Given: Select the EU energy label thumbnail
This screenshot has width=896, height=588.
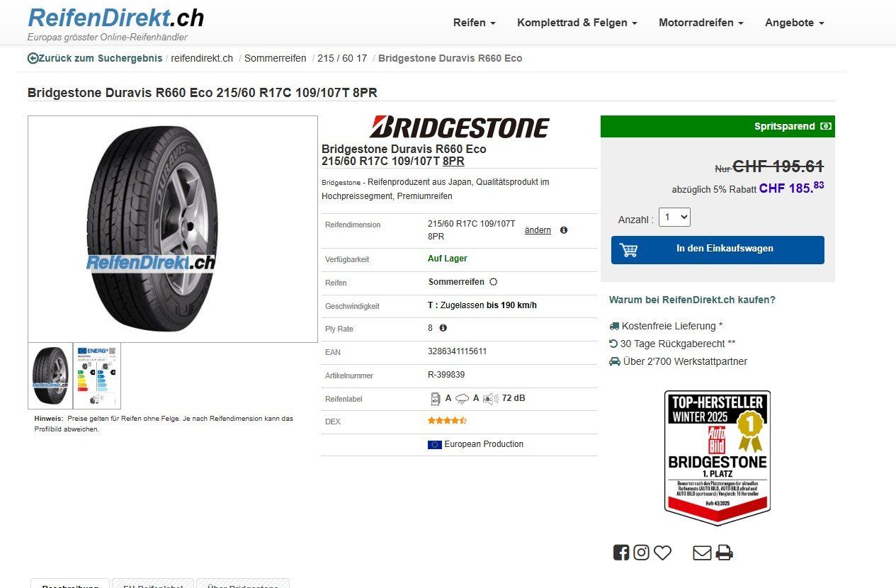Looking at the screenshot, I should (x=97, y=376).
